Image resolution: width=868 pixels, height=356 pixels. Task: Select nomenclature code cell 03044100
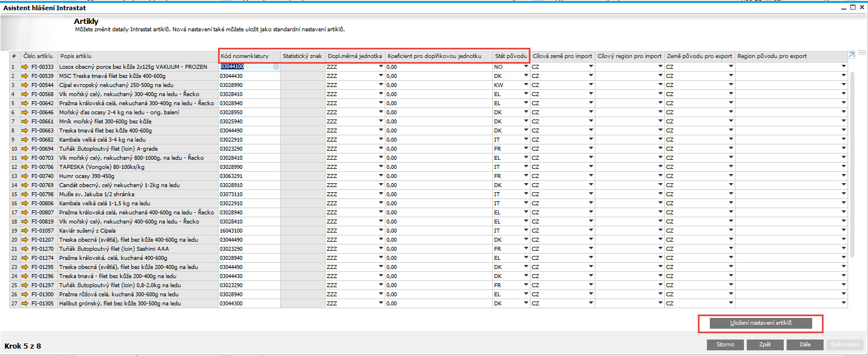[x=249, y=67]
